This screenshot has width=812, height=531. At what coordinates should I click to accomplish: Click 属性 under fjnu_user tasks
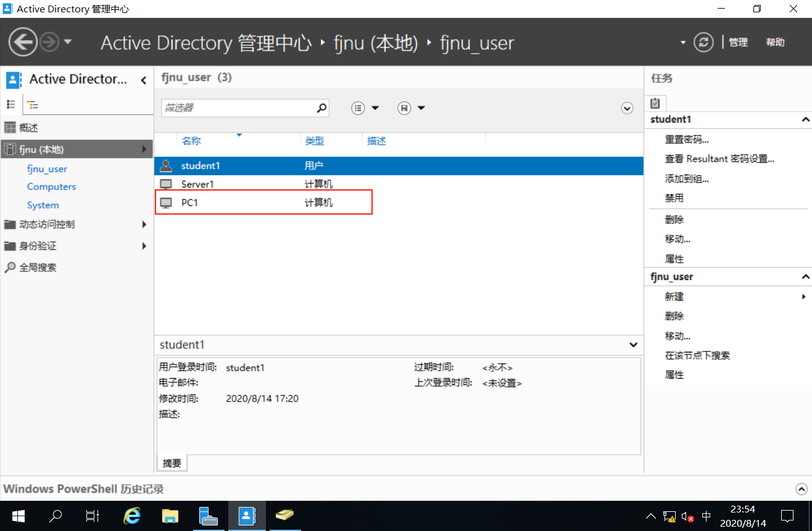pos(674,374)
